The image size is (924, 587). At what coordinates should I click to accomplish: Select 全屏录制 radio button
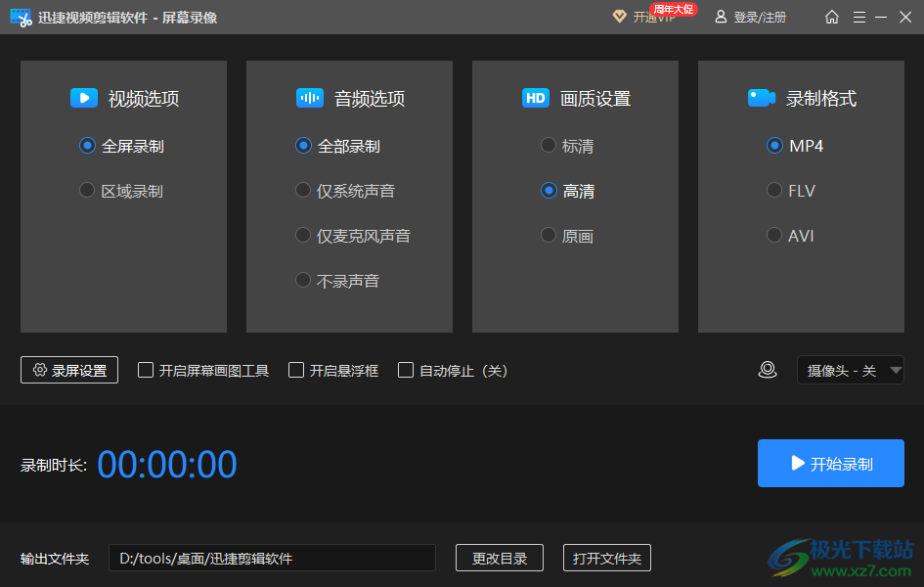(87, 146)
